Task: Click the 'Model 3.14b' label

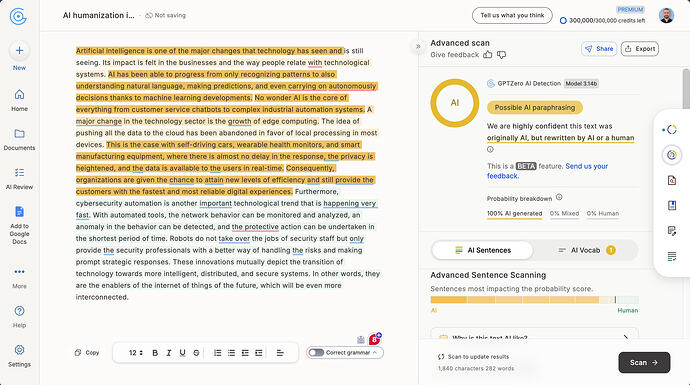Action: tap(581, 84)
